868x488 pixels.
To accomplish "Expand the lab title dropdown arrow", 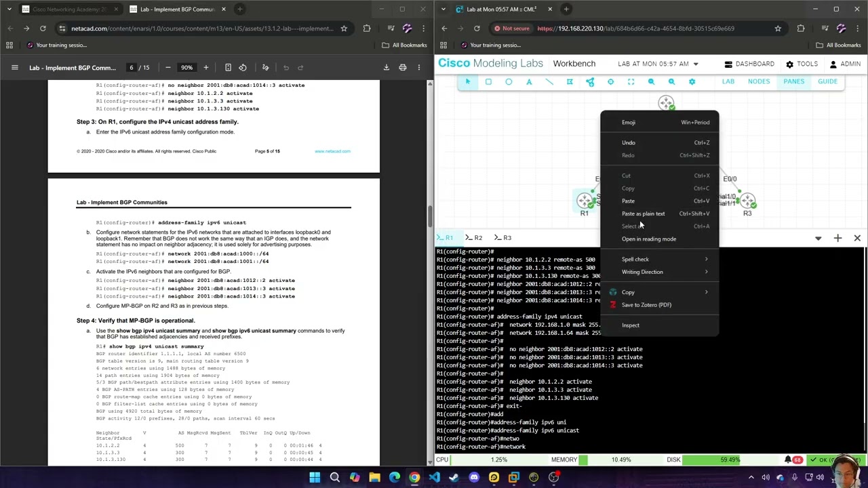I will [695, 64].
